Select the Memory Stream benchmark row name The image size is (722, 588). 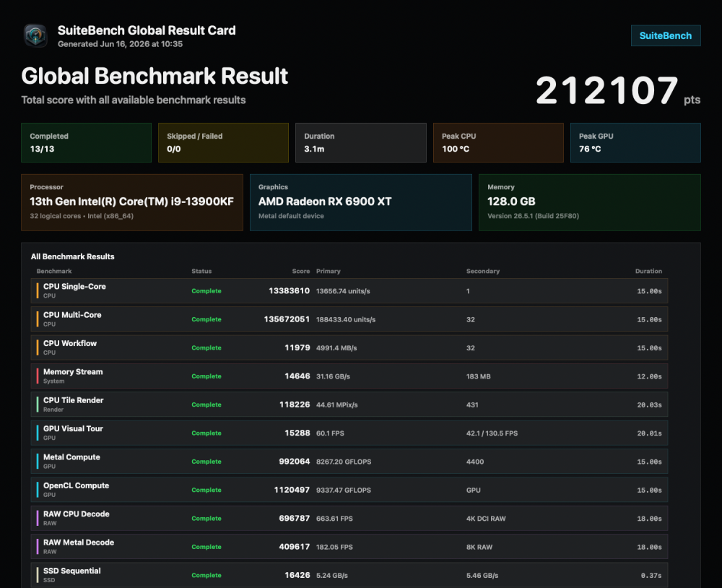pyautogui.click(x=73, y=372)
